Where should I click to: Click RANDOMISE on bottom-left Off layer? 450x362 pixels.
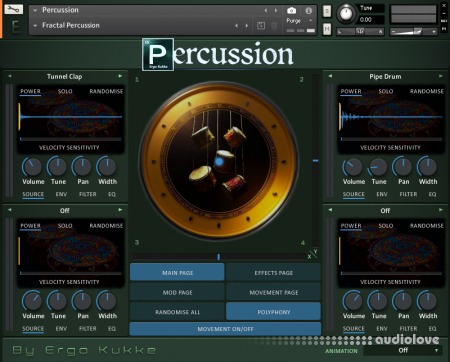click(106, 226)
